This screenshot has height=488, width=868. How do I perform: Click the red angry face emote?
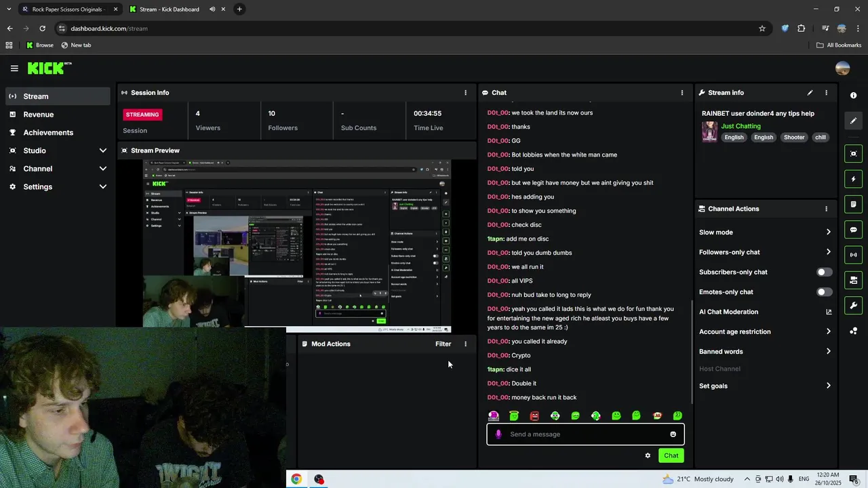point(534,415)
